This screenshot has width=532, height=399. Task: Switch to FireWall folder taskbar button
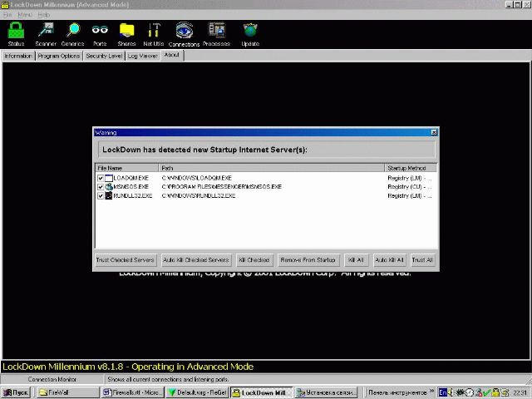(x=68, y=392)
